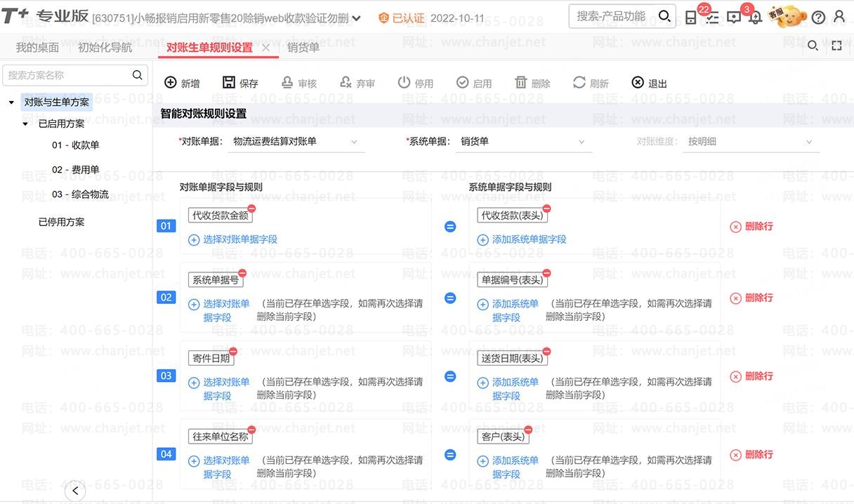The width and height of the screenshot is (854, 504).
Task: Open the 已停用方案 tree item
Action: [61, 222]
